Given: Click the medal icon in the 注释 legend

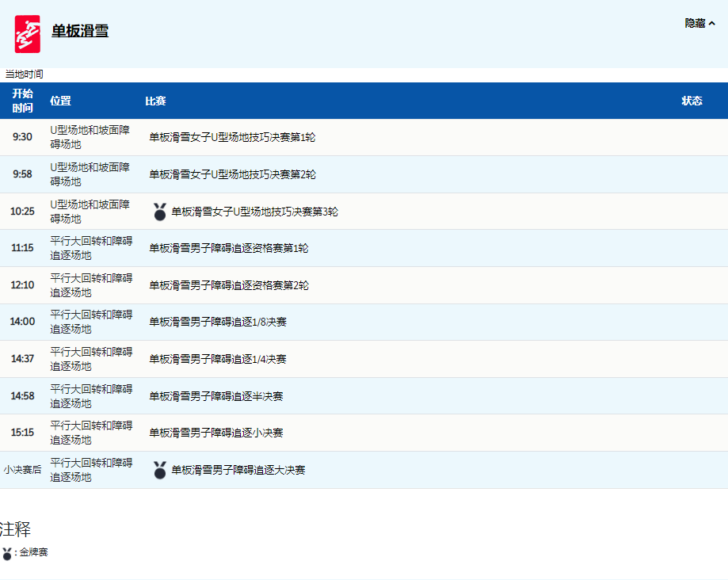Looking at the screenshot, I should click(x=7, y=553).
